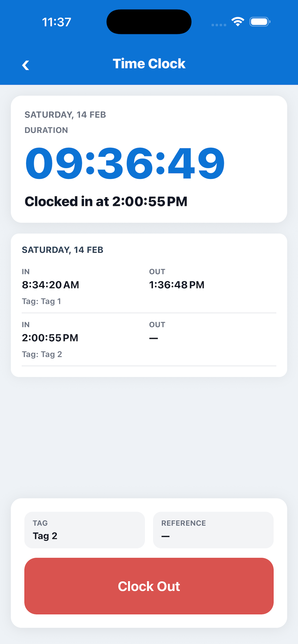Tap the back arrow in the header
The width and height of the screenshot is (298, 644).
point(25,65)
